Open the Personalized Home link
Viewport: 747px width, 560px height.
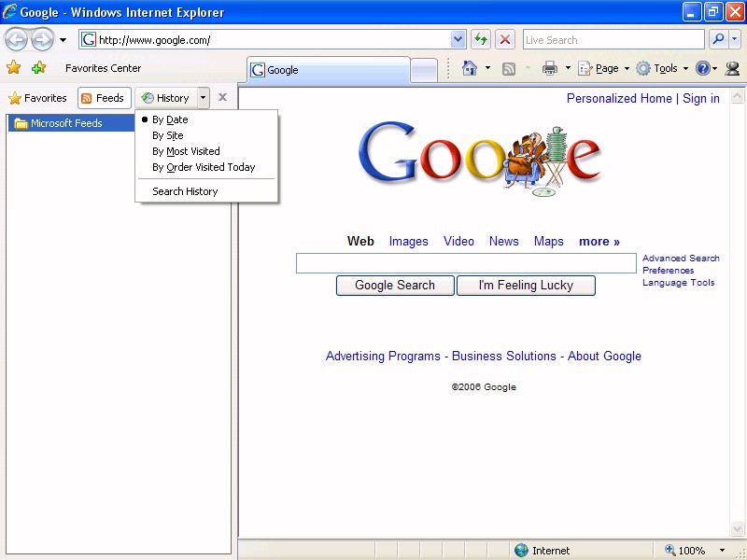pyautogui.click(x=619, y=99)
